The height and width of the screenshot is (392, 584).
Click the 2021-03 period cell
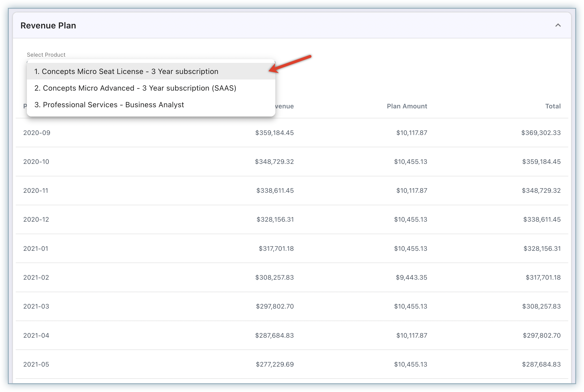point(36,306)
